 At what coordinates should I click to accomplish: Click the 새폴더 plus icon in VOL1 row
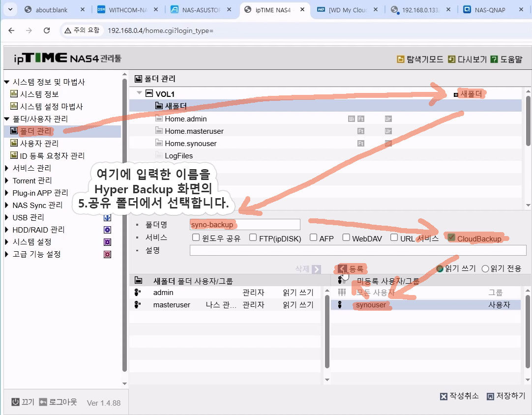pos(456,94)
